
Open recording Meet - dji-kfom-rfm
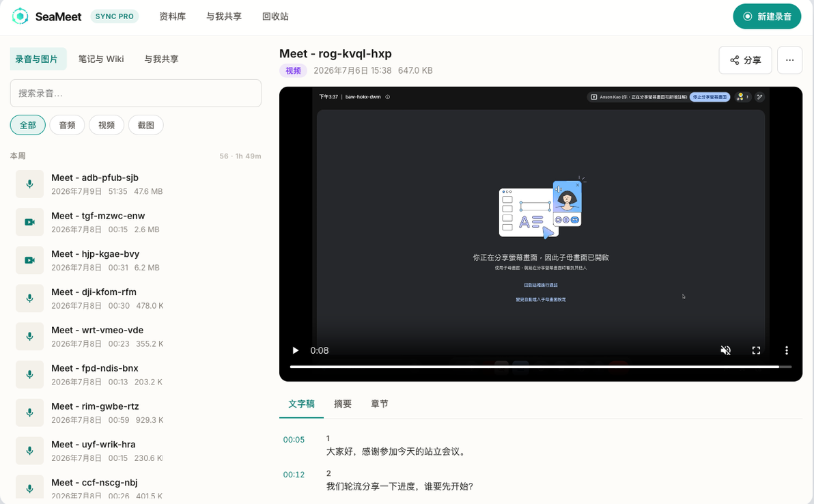(x=135, y=298)
